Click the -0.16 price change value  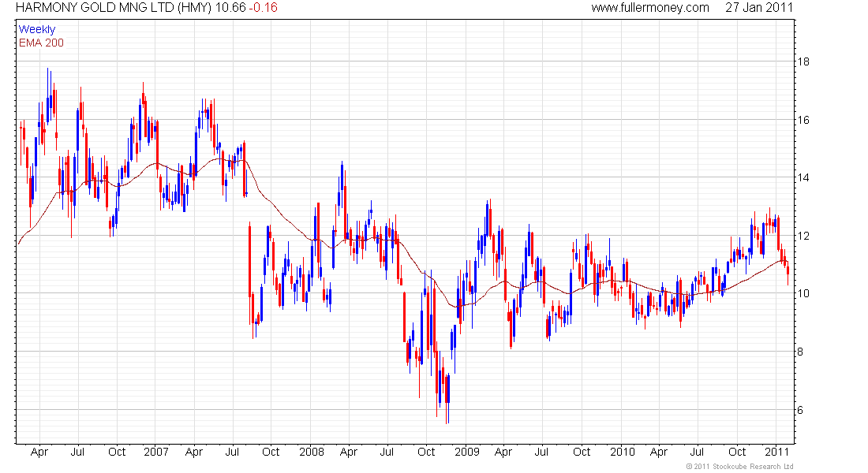coord(264,8)
